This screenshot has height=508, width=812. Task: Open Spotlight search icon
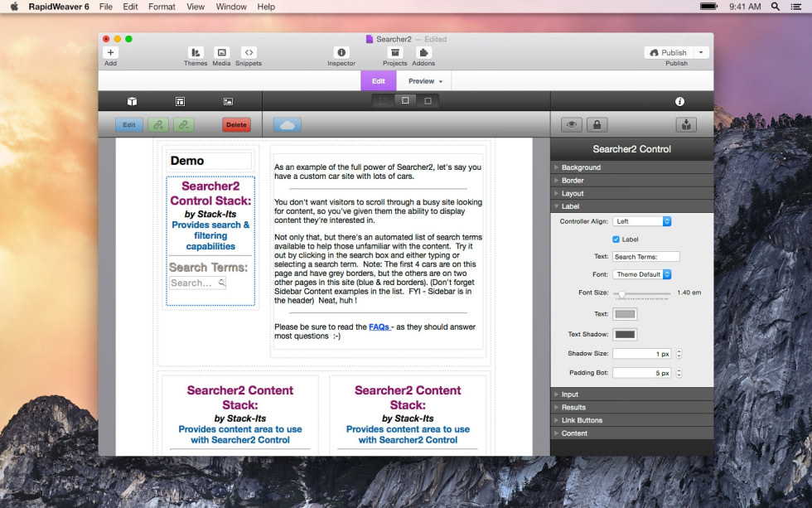(x=776, y=7)
